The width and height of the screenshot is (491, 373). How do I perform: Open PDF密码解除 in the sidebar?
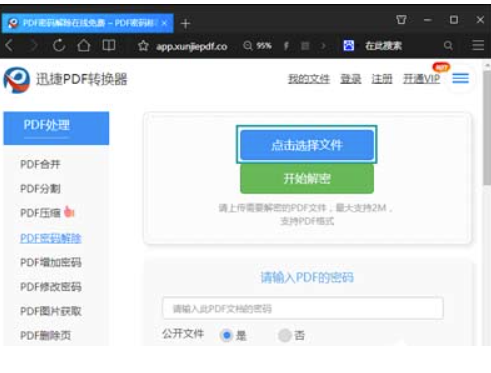point(51,238)
